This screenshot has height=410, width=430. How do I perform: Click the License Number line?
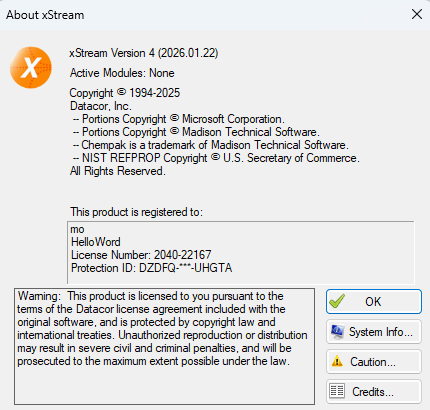[x=141, y=255]
